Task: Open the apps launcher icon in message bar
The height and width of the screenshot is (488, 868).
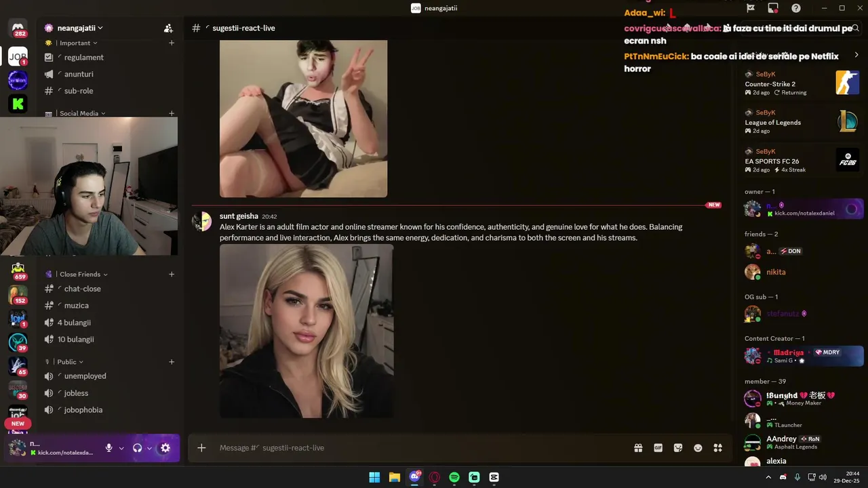Action: pyautogui.click(x=718, y=447)
